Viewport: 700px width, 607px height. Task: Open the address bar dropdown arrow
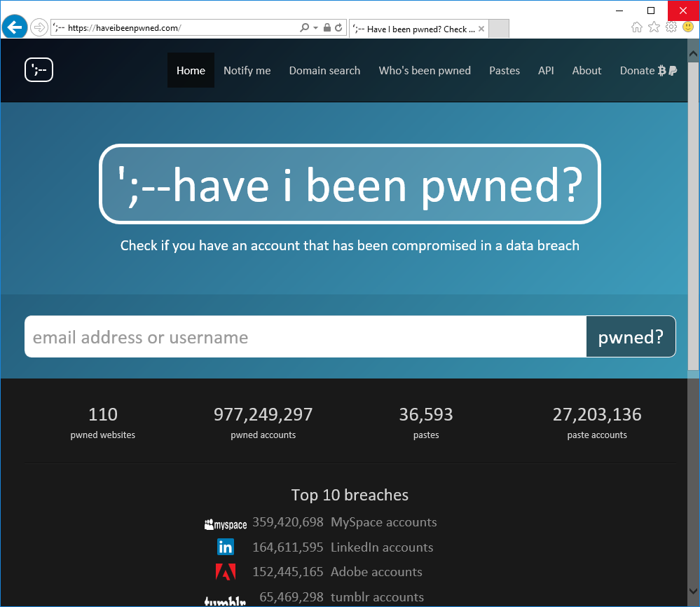pos(315,28)
